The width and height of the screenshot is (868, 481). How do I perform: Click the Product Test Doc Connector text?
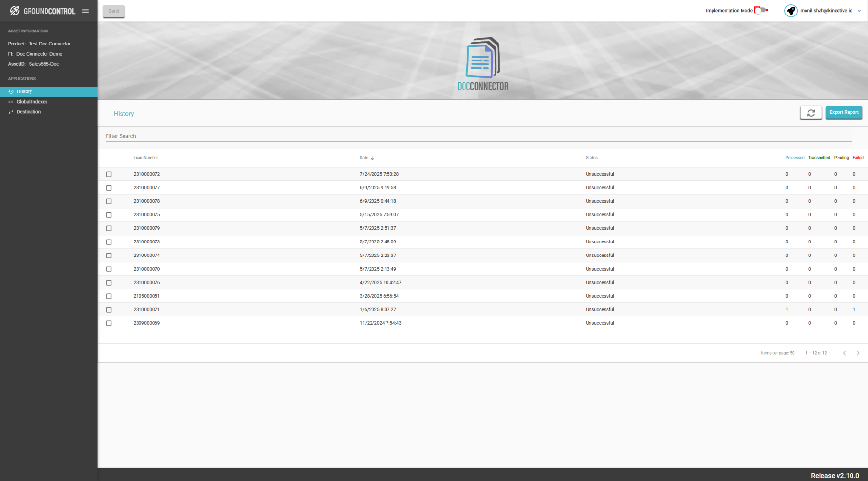[x=39, y=44]
